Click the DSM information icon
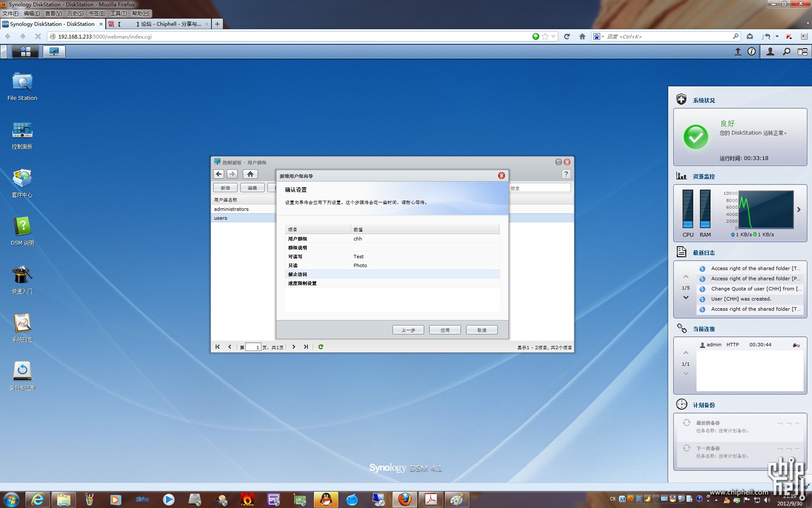Viewport: 812px width, 508px height. pyautogui.click(x=752, y=52)
